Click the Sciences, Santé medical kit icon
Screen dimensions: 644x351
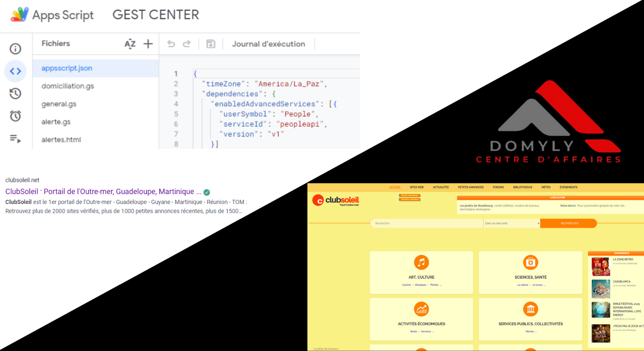click(x=530, y=262)
